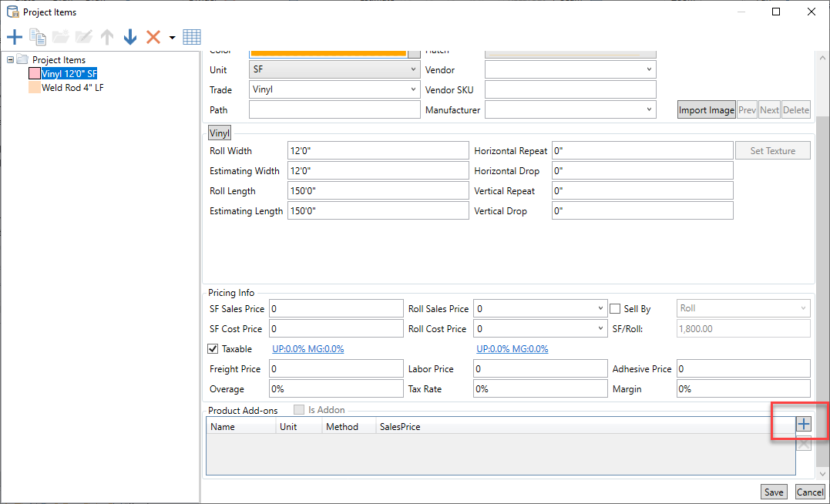Uncheck the Taxable checkbox
This screenshot has height=504, width=830.
point(213,349)
